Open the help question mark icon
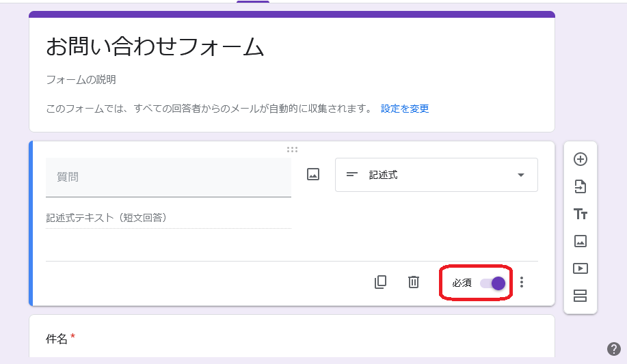The width and height of the screenshot is (627, 364). (x=614, y=349)
